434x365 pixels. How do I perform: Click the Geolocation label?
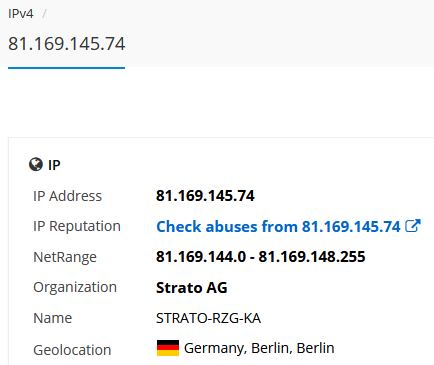(72, 350)
